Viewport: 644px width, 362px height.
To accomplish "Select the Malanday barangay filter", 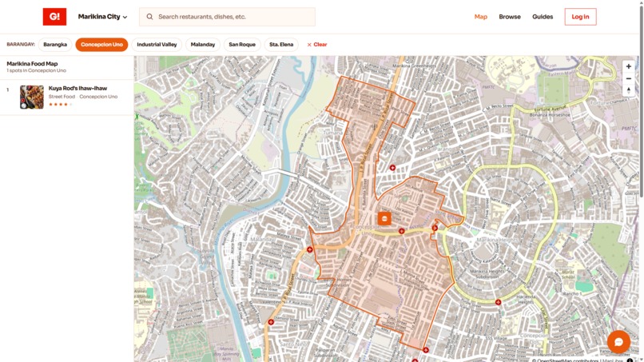I will tap(202, 45).
